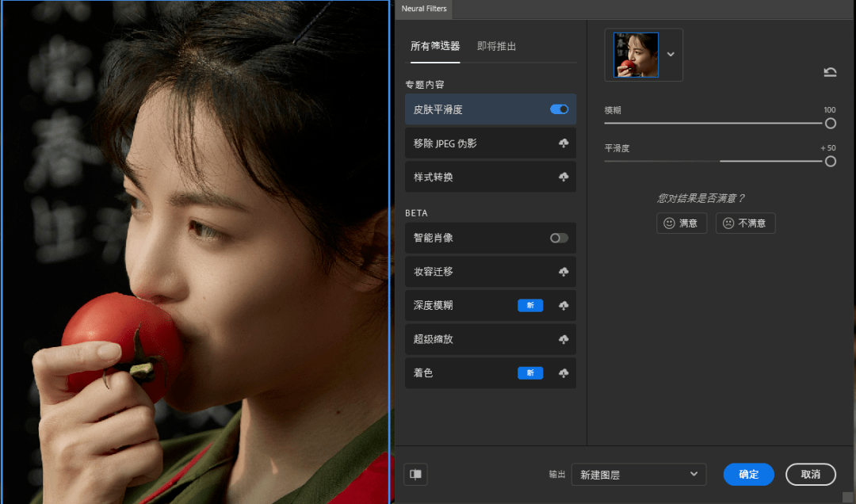Select the 妆容迁移 filter row
Viewport: 856px width, 504px height.
(x=491, y=271)
